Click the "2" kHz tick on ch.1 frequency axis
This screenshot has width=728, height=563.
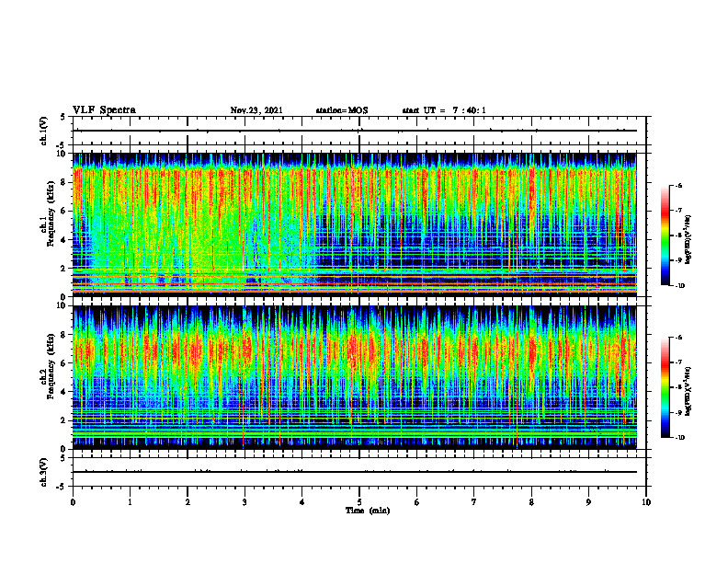(x=64, y=268)
